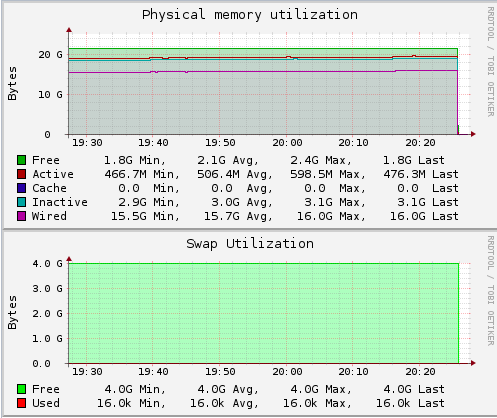Click the Wired legend label
The image size is (497, 418).
(49, 216)
